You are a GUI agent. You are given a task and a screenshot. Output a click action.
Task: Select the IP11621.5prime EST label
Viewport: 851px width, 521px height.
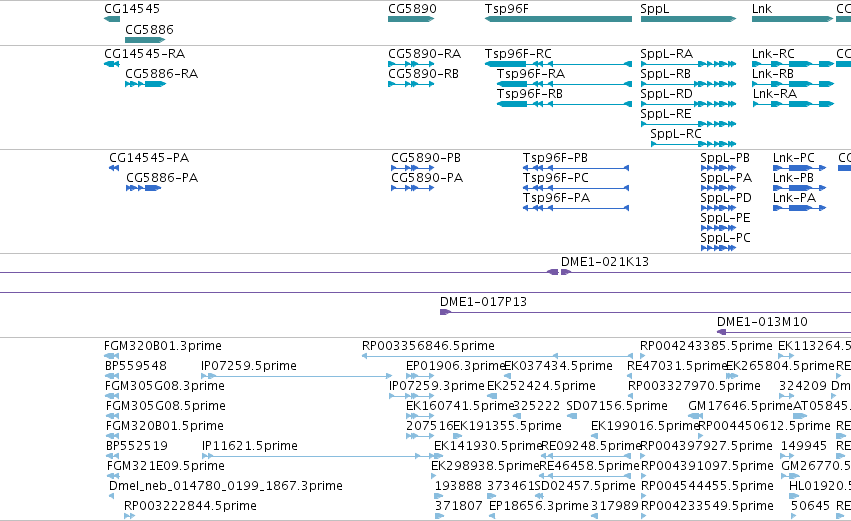250,447
